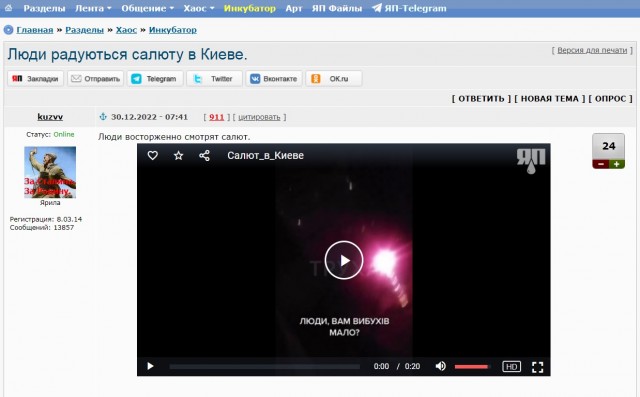
Task: Add topic to ЯП Закладки
Action: 36,79
